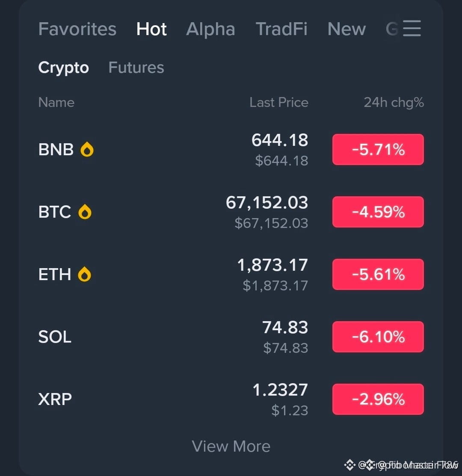Switch to the TradFi tab
This screenshot has height=476, width=462.
pyautogui.click(x=281, y=29)
